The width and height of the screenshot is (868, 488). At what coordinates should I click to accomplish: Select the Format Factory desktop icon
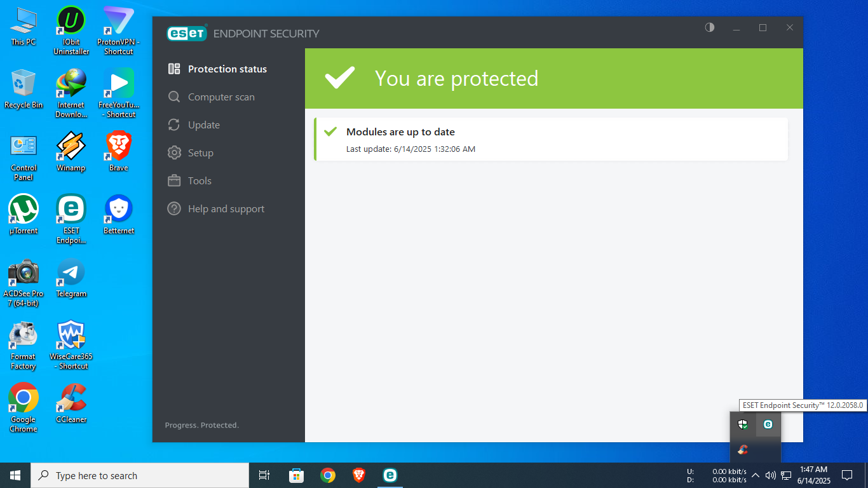[x=24, y=345]
